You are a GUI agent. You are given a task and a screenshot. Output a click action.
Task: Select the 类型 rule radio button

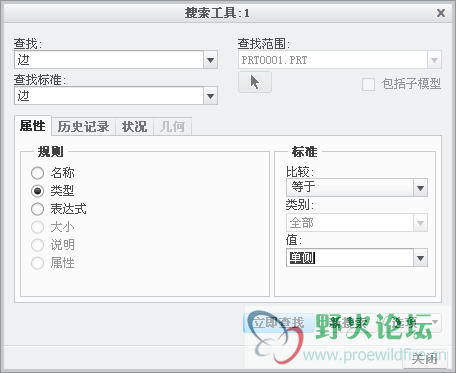point(37,191)
